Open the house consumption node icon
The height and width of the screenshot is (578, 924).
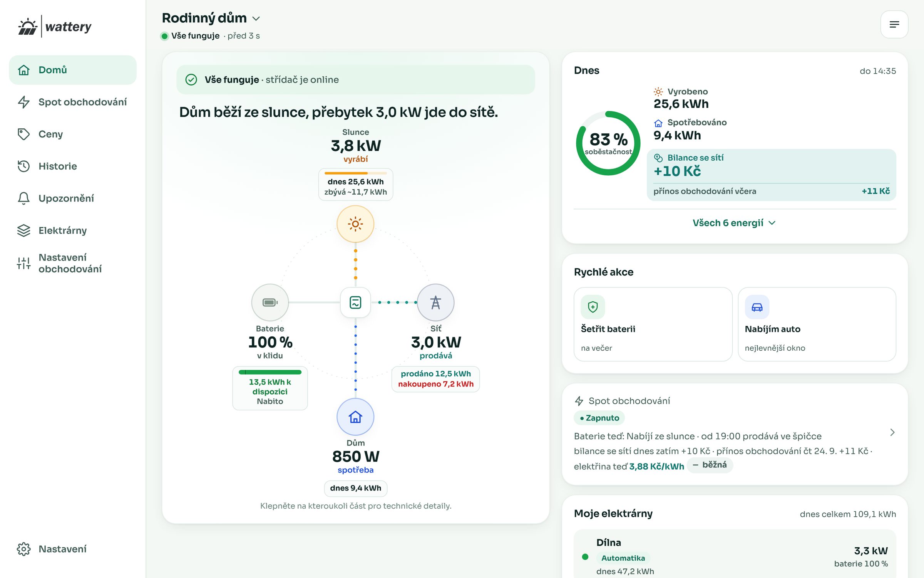click(355, 417)
